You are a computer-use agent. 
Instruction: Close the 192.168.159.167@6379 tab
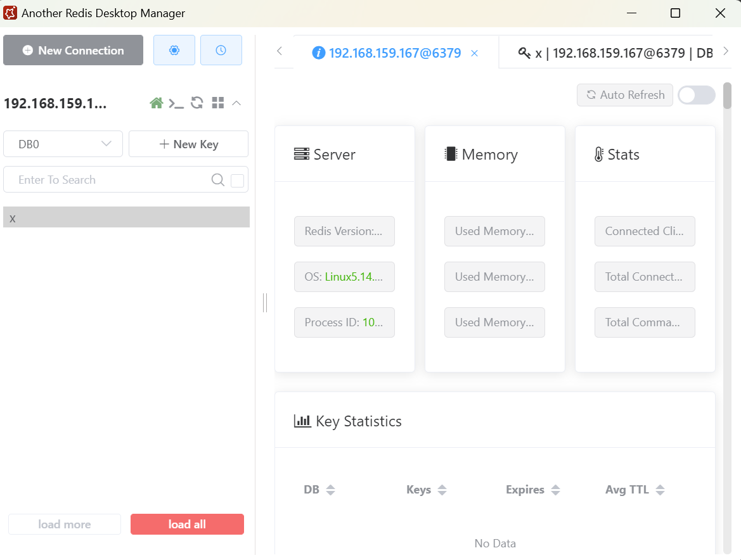(x=475, y=53)
